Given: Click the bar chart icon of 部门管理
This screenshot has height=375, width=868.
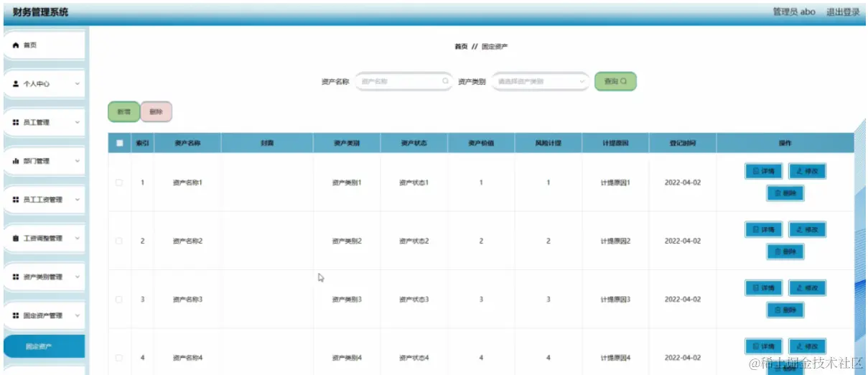Looking at the screenshot, I should (16, 162).
